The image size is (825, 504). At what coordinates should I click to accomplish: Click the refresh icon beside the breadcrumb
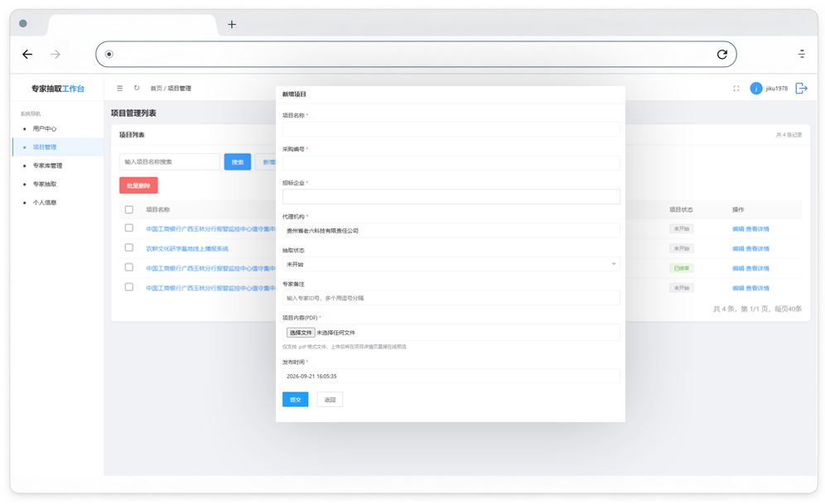click(x=137, y=88)
